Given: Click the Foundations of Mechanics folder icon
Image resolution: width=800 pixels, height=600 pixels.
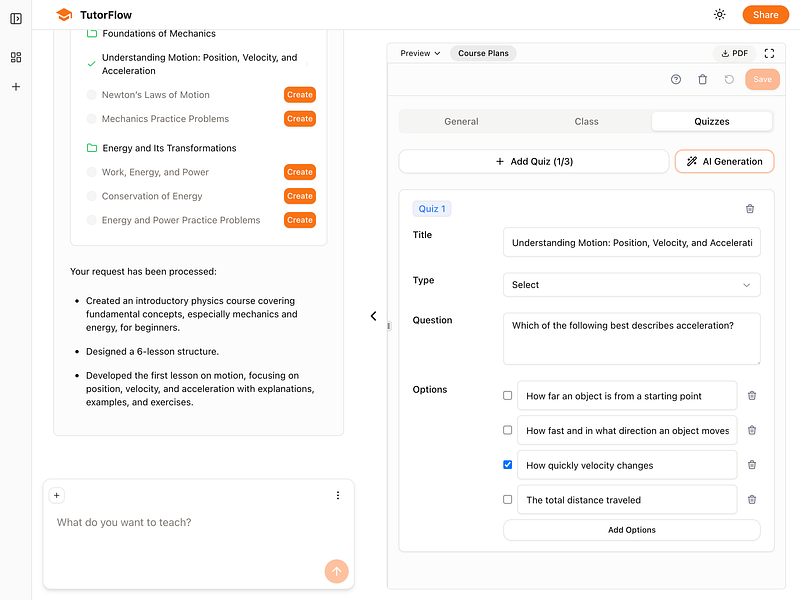Looking at the screenshot, I should [92, 34].
